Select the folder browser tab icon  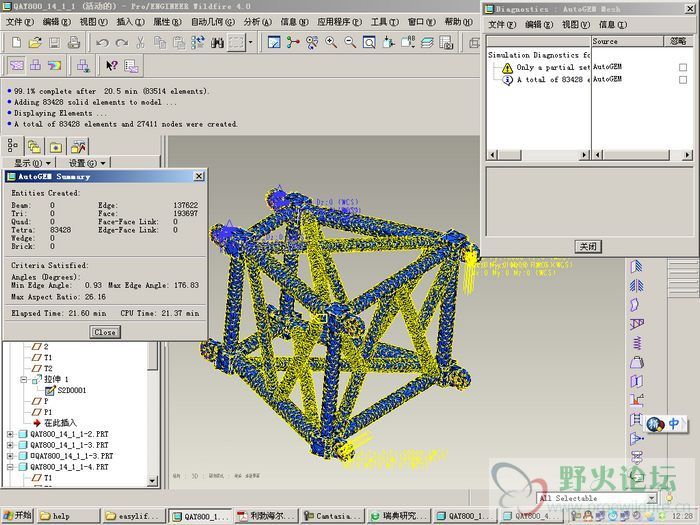pyautogui.click(x=34, y=146)
